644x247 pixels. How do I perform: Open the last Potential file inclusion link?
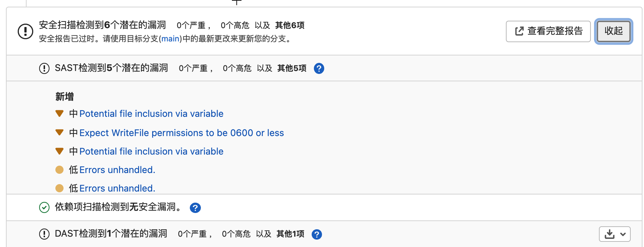(151, 152)
